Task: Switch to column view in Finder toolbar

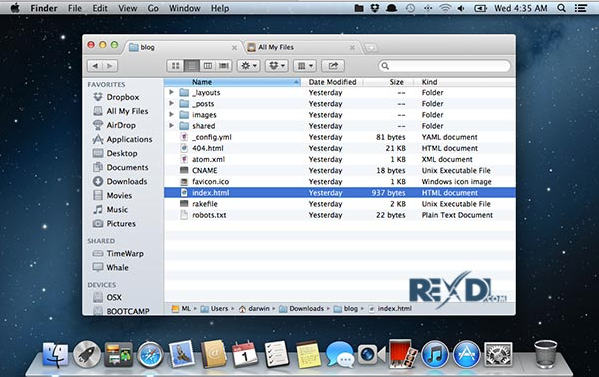Action: (x=208, y=66)
